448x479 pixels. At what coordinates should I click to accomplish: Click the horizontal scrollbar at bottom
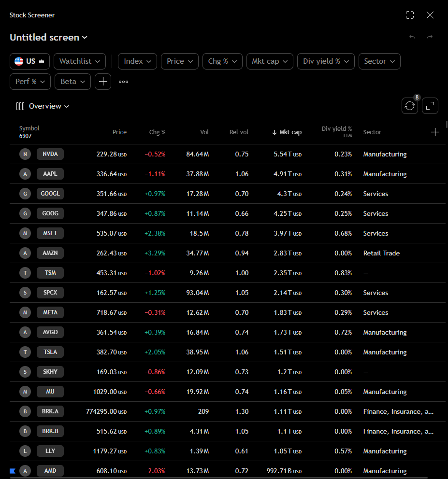click(218, 478)
